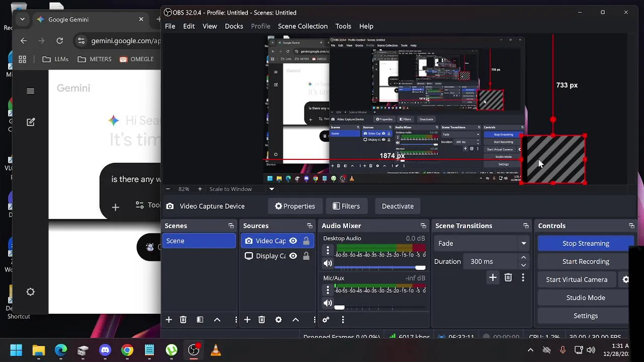Viewport: 644px width, 362px height.
Task: Float the Scene Transitions dock icon
Action: point(526,226)
